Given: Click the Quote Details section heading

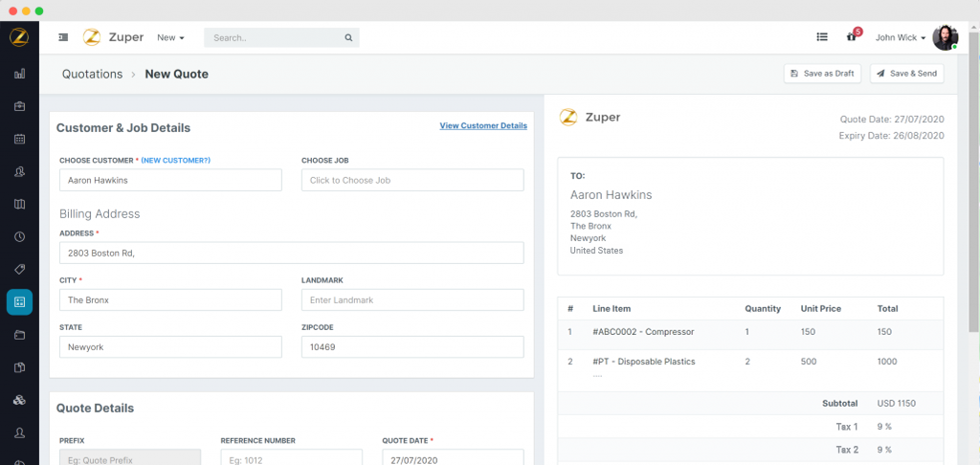Looking at the screenshot, I should pyautogui.click(x=95, y=409).
